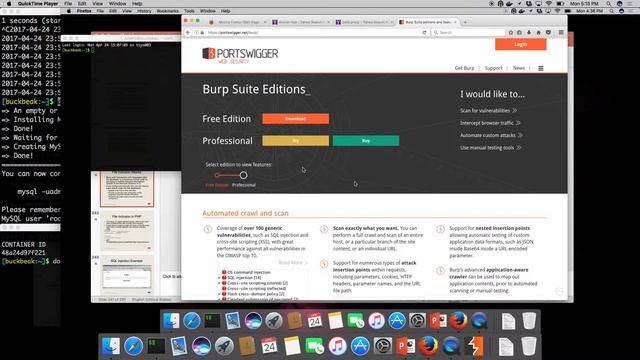
Task: Click the orange Login button
Action: tap(520, 44)
